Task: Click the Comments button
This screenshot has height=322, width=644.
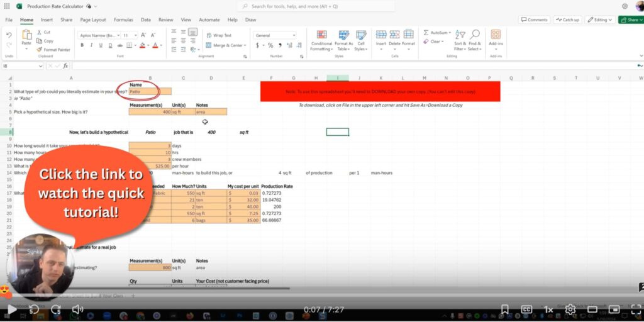Action: [x=534, y=19]
